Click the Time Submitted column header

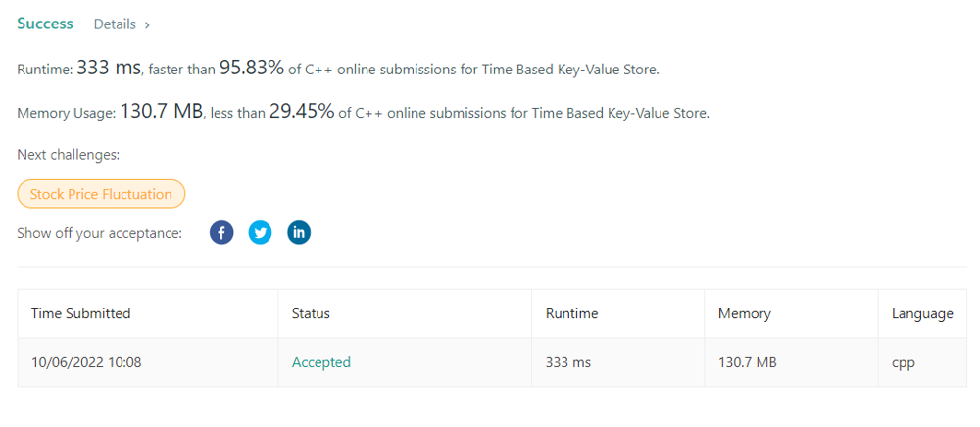click(x=81, y=313)
